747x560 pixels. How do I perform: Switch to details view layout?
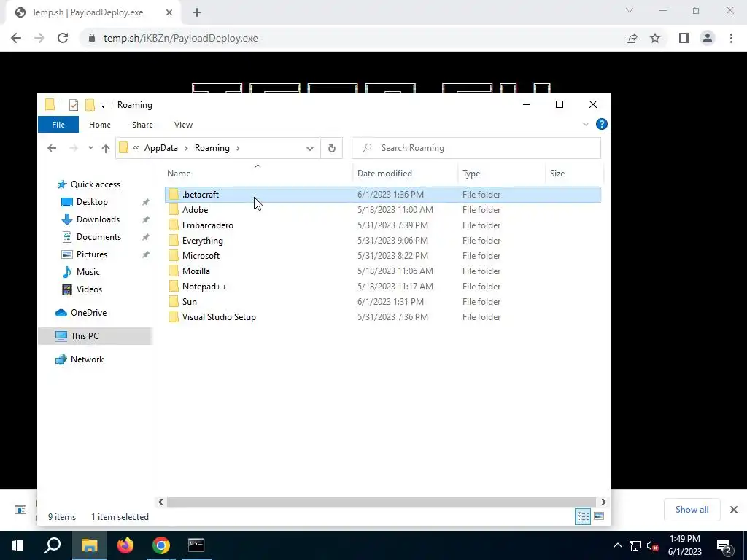pyautogui.click(x=583, y=517)
